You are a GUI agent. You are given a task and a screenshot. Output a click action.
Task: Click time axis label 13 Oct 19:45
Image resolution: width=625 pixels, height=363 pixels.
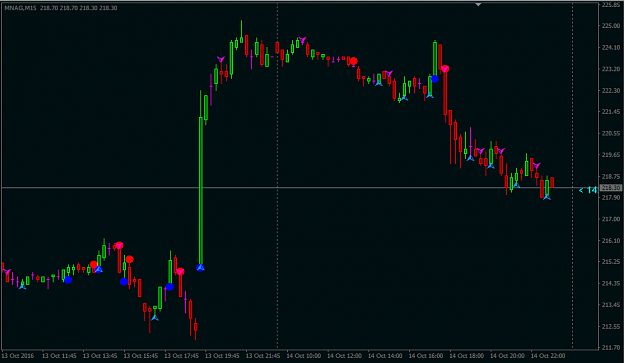[x=222, y=355]
